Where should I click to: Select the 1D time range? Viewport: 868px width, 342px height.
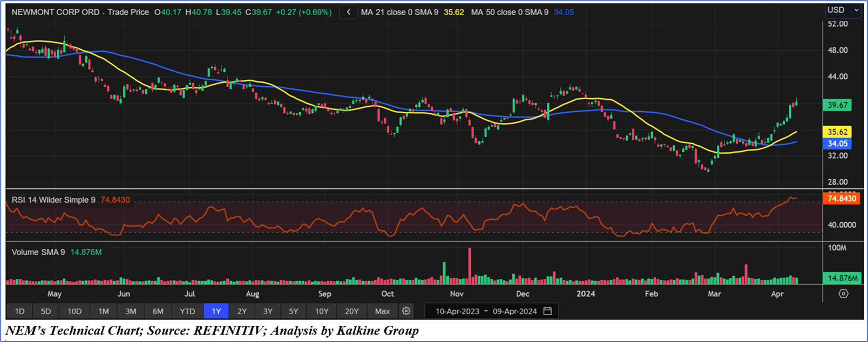point(19,311)
